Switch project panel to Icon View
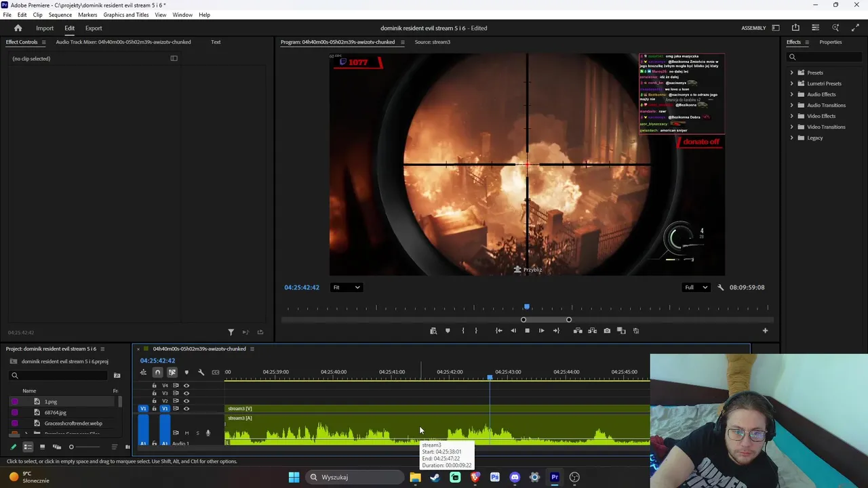Viewport: 868px width, 488px height. [42, 447]
